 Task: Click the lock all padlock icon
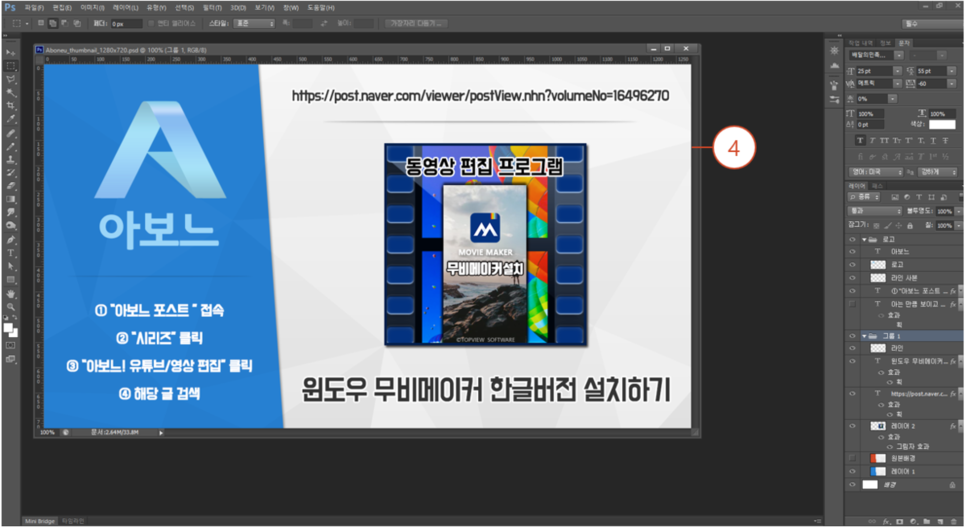click(x=909, y=226)
